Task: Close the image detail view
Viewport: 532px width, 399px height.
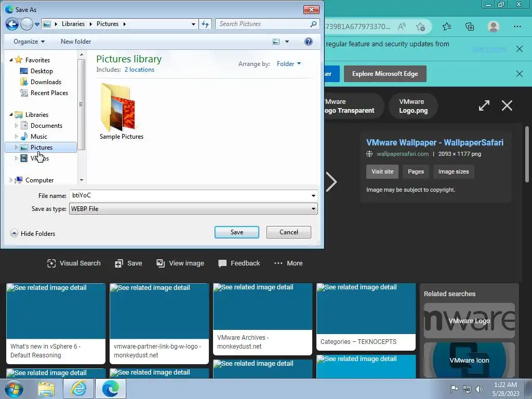Action: (x=507, y=105)
